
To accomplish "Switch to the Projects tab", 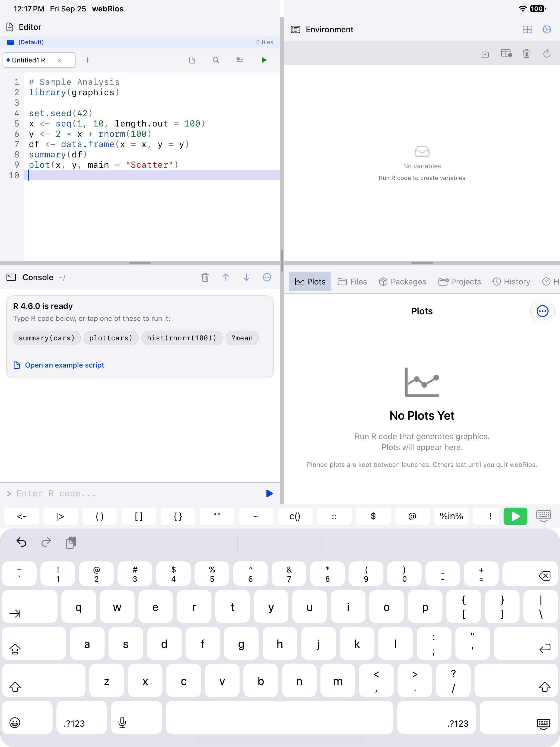I will [x=460, y=282].
